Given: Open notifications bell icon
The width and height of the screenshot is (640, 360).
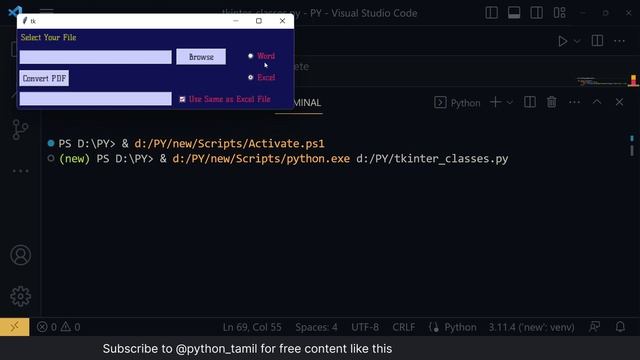Looking at the screenshot, I should pos(620,327).
